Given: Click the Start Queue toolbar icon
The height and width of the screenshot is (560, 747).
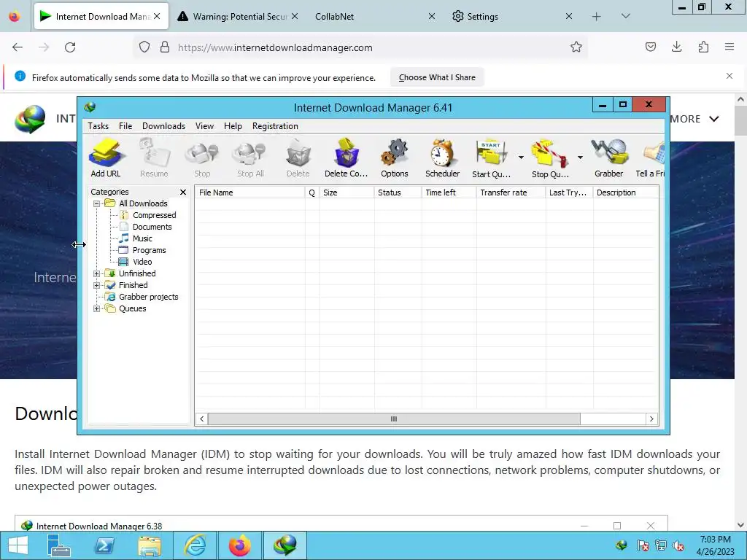Looking at the screenshot, I should (x=491, y=158).
